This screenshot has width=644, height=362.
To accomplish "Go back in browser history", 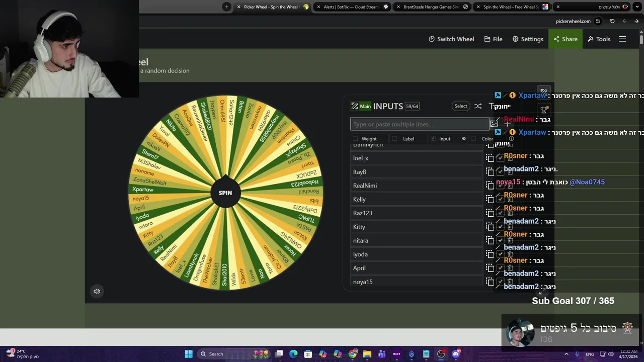I will tap(624, 21).
